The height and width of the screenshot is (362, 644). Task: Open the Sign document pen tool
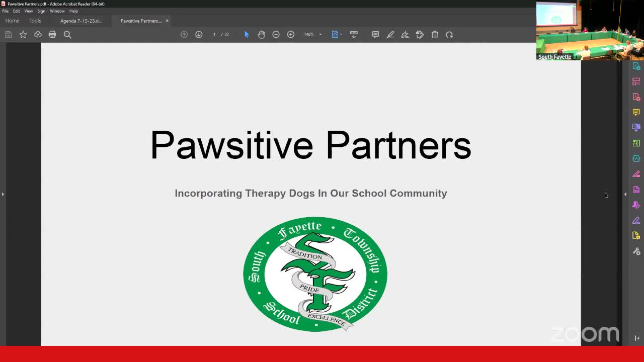pos(405,35)
